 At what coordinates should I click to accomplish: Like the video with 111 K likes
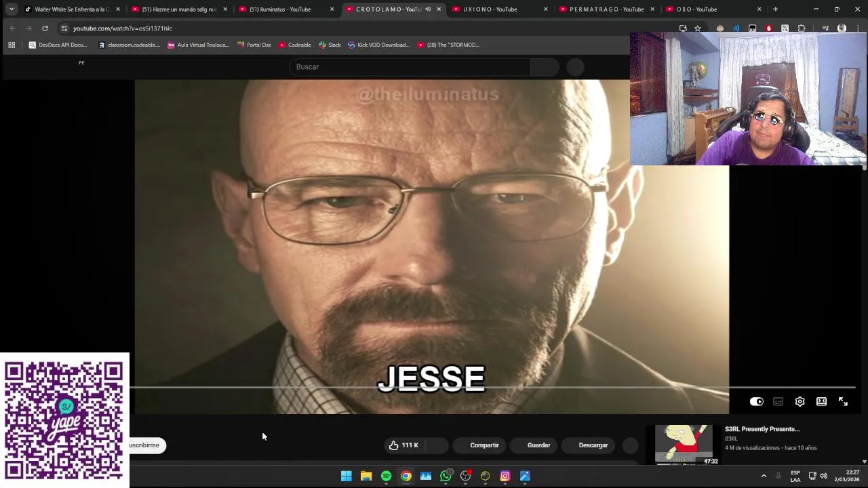click(x=403, y=445)
